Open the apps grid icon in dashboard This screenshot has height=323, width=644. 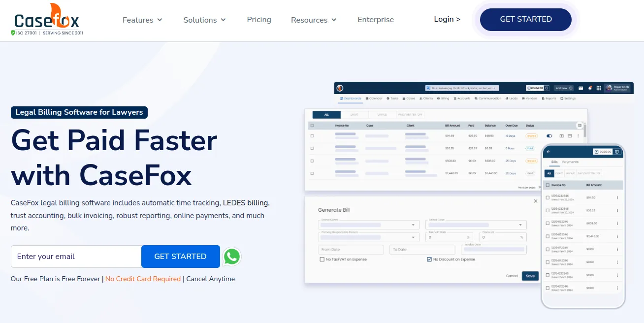[599, 88]
